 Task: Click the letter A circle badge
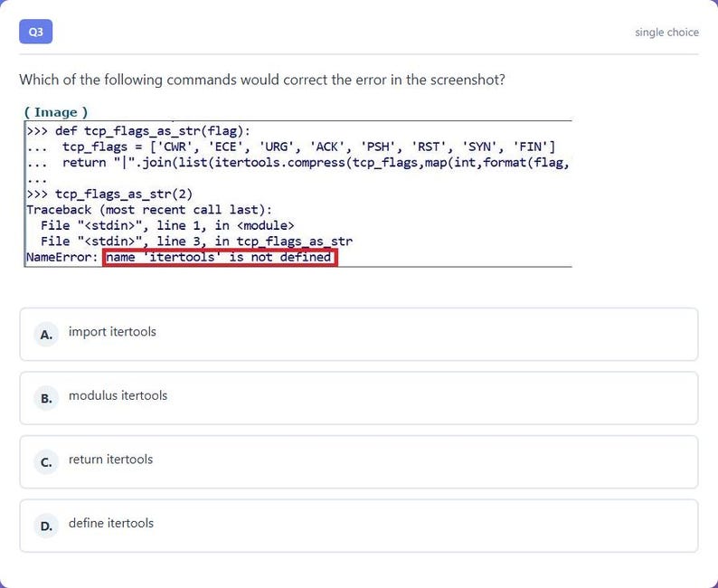click(46, 335)
